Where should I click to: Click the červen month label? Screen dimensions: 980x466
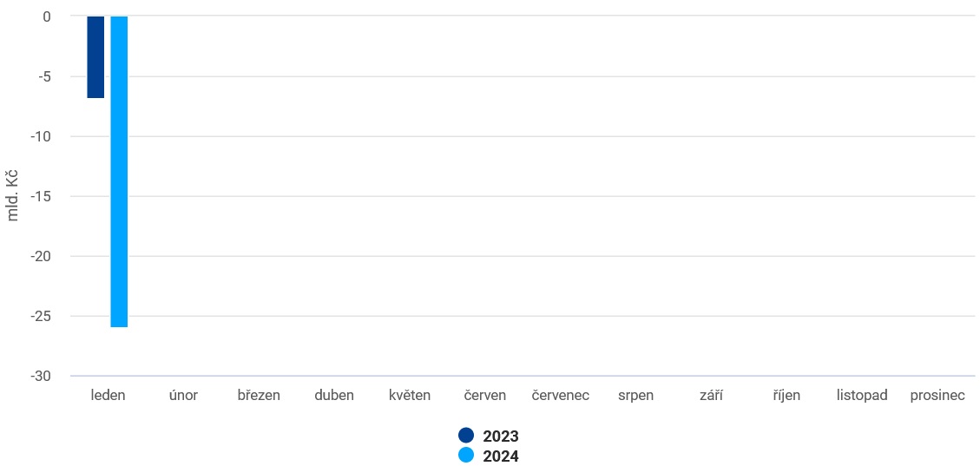coord(485,396)
